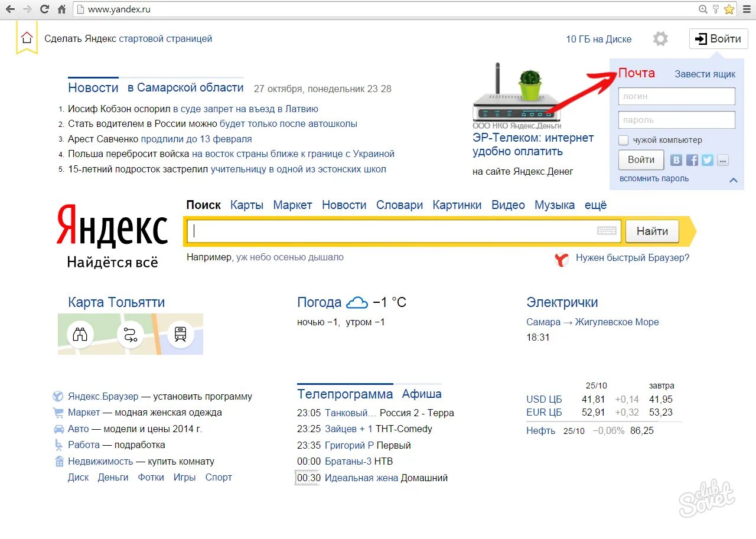Open the Нефть price link
Image resolution: width=756 pixels, height=539 pixels.
pos(541,431)
